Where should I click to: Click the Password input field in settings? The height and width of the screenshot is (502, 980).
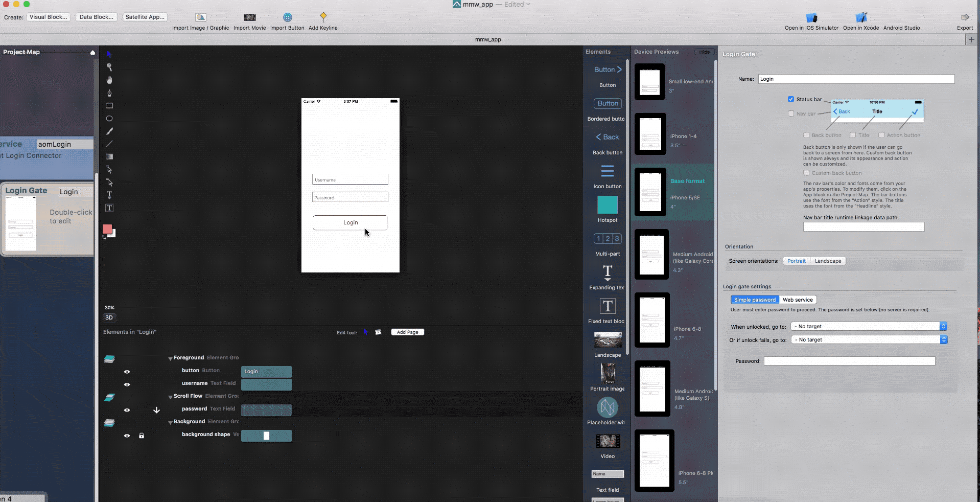850,361
